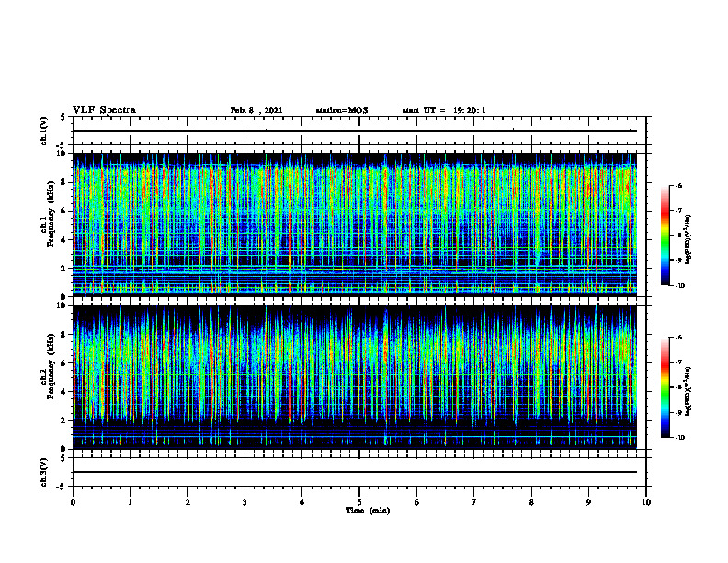728x563 pixels.
Task: Click the ch.2 frequency tick label "6"
Action: coord(63,363)
